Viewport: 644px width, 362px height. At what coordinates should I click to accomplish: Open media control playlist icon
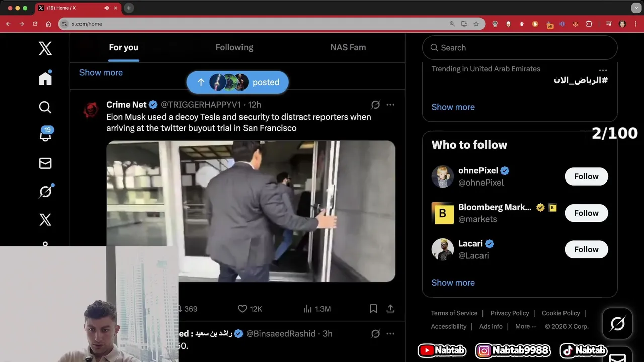click(x=609, y=24)
